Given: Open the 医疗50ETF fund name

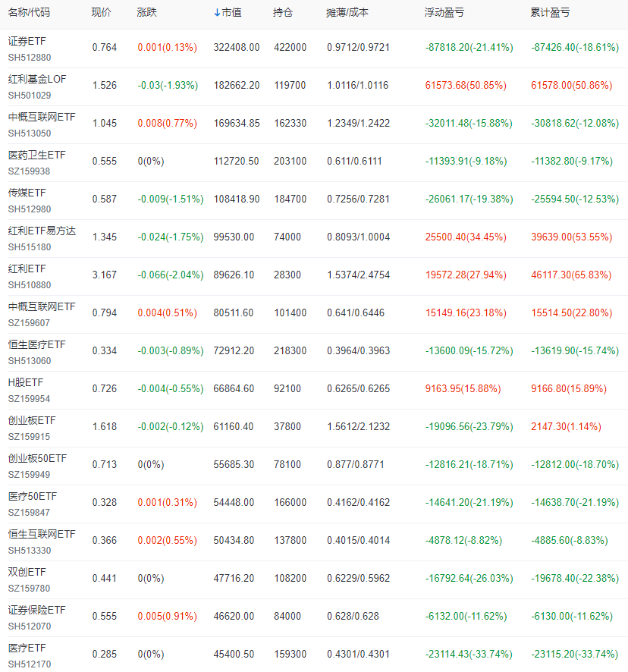Looking at the screenshot, I should tap(32, 496).
